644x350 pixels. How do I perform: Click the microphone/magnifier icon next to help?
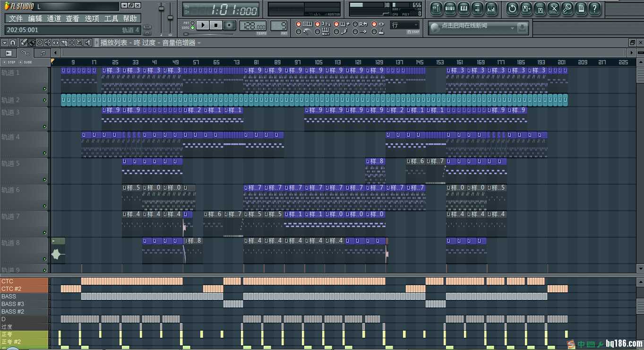[x=567, y=9]
